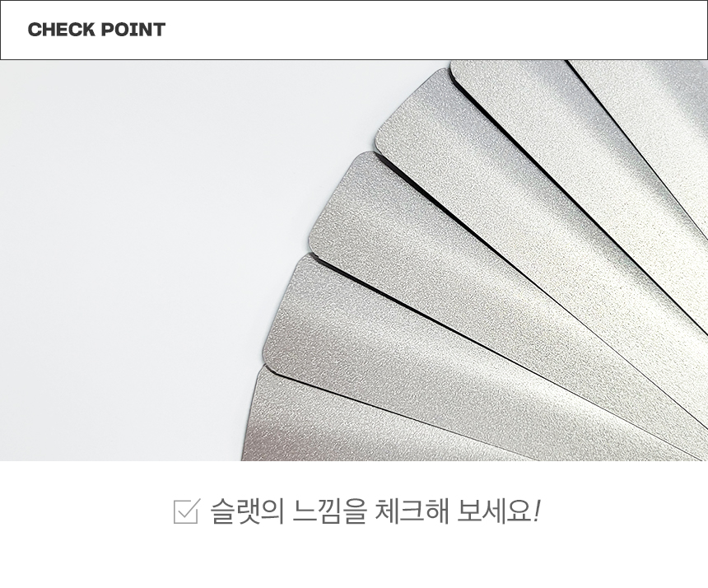This screenshot has height=588, width=708.
Task: Select the word POINT in the header
Action: (133, 30)
